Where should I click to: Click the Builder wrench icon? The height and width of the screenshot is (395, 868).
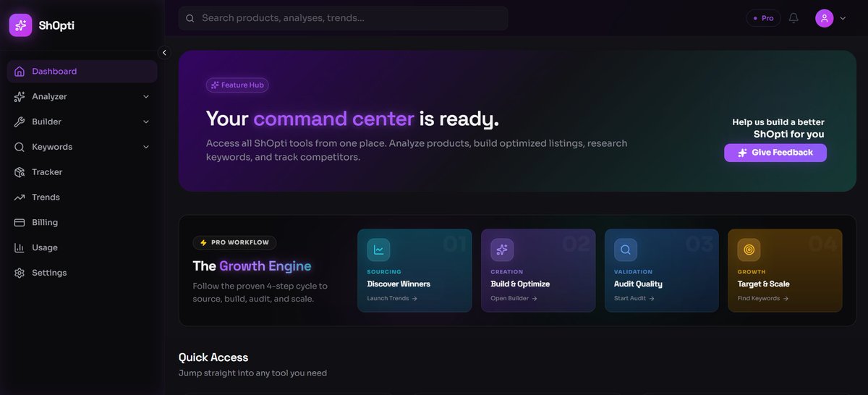pos(19,122)
